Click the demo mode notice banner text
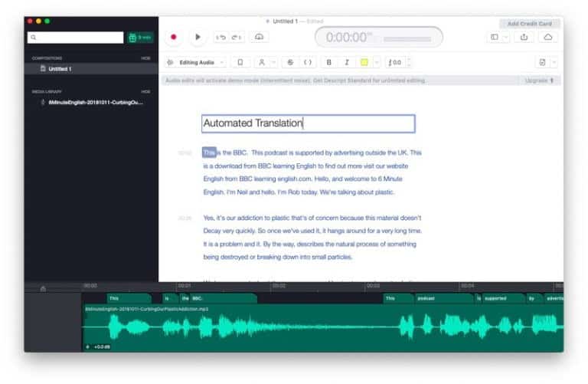This screenshot has width=588, height=384. coord(296,80)
